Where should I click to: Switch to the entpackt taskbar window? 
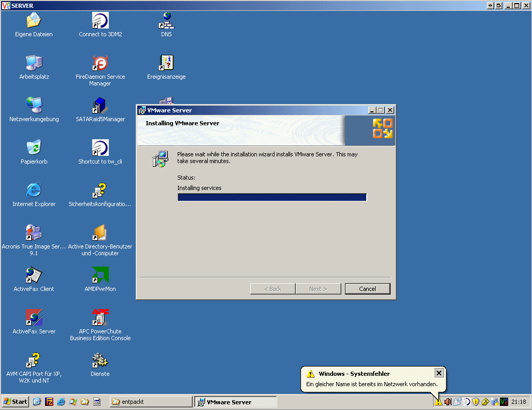point(150,402)
